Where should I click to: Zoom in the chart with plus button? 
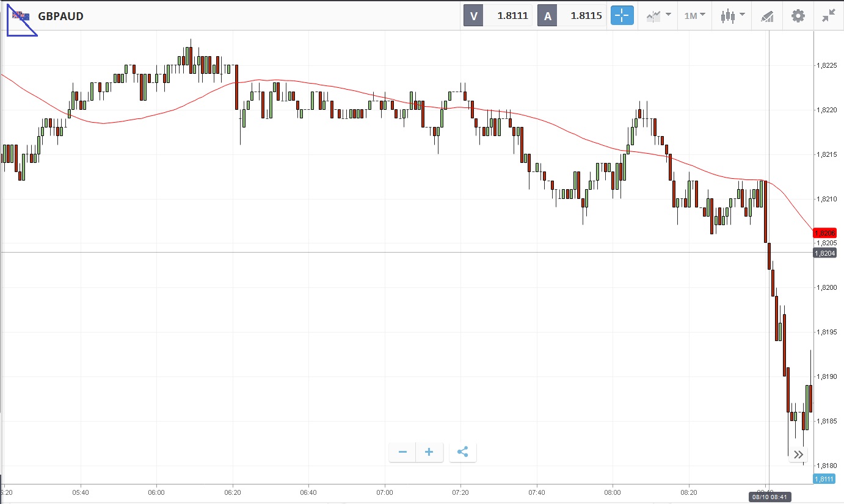[x=429, y=452]
